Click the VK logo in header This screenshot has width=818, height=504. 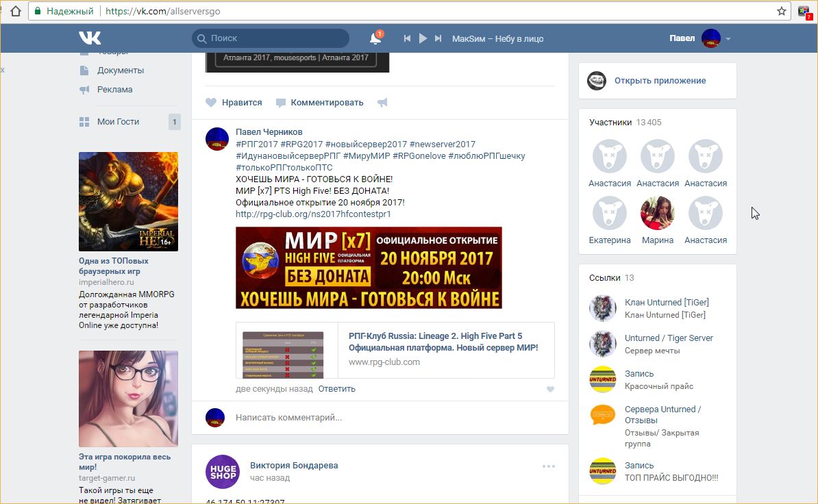pos(90,38)
